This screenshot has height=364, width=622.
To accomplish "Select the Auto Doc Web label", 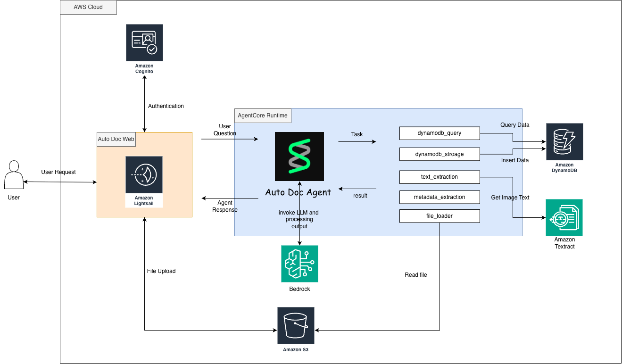I will coord(116,139).
